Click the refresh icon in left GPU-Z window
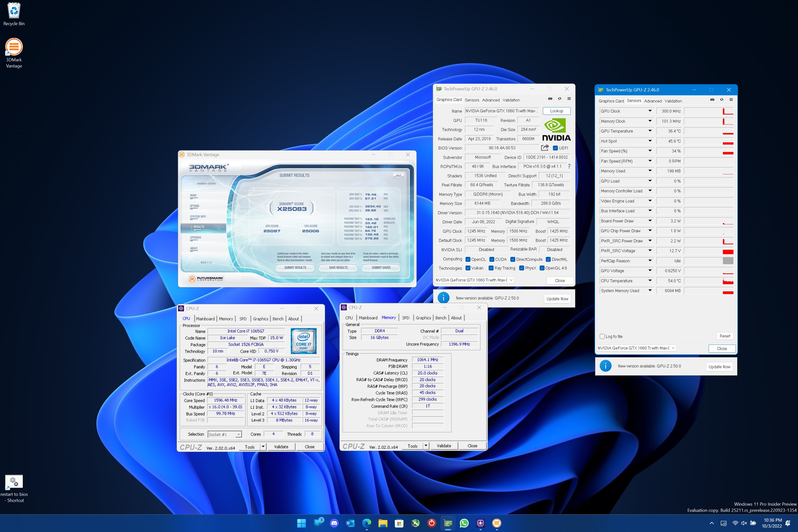The width and height of the screenshot is (798, 532). point(560,99)
